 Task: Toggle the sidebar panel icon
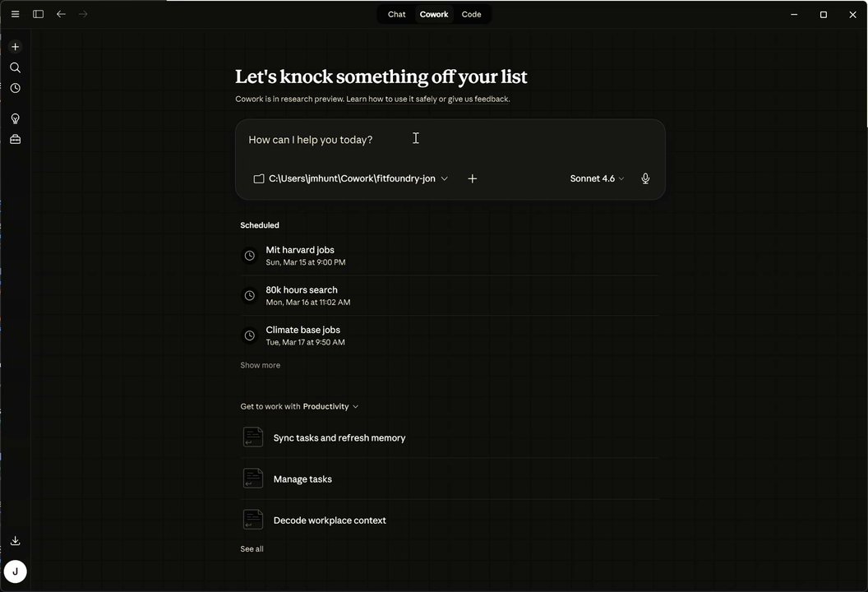pos(38,14)
